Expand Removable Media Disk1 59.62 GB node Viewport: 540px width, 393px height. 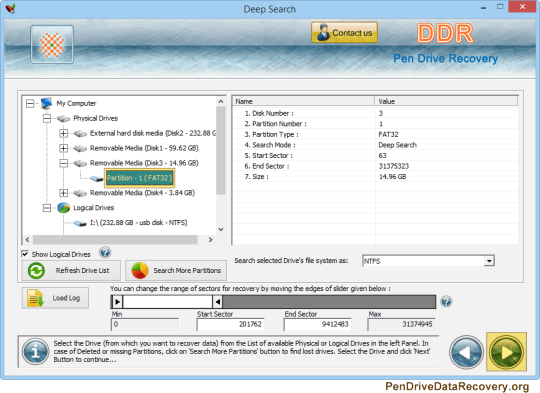point(63,148)
